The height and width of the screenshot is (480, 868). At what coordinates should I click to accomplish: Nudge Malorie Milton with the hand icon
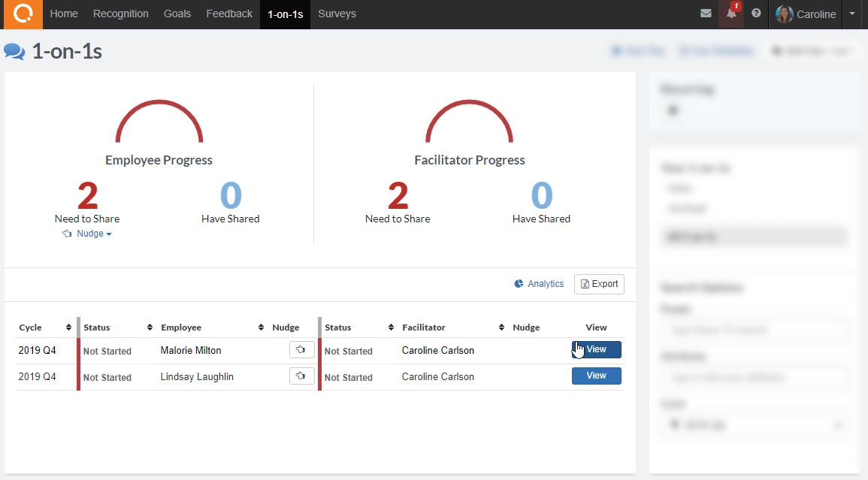click(x=301, y=350)
